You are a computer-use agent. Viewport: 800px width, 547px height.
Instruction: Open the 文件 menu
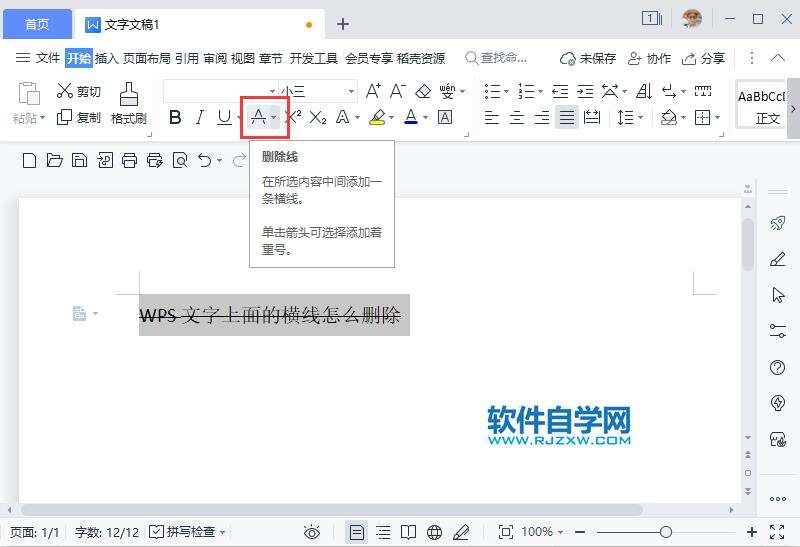(48, 58)
